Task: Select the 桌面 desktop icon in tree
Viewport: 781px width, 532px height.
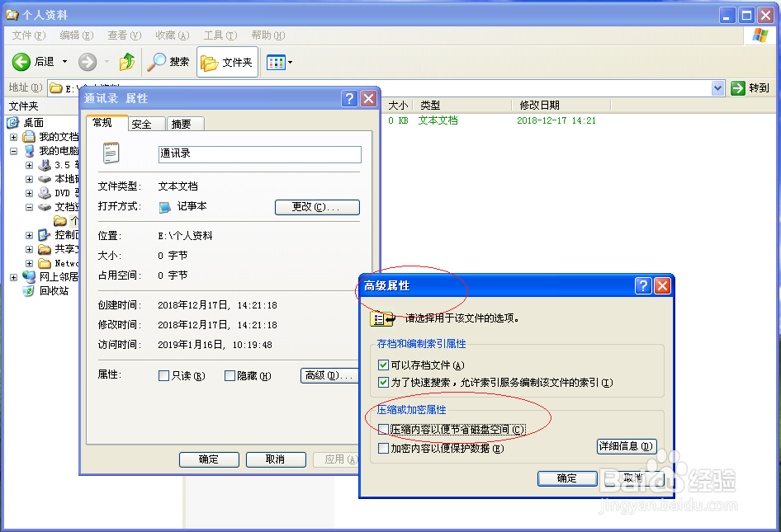Action: 13,122
